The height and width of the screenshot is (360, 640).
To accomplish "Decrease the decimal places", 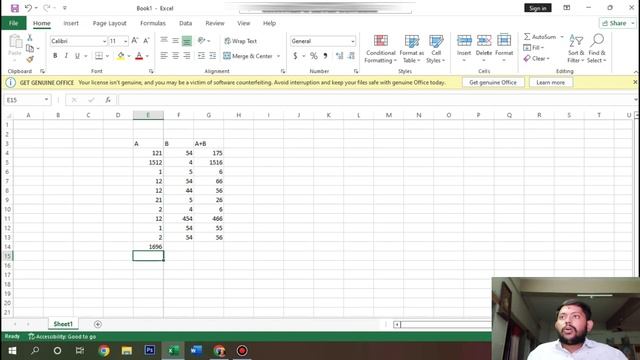I will tap(351, 56).
